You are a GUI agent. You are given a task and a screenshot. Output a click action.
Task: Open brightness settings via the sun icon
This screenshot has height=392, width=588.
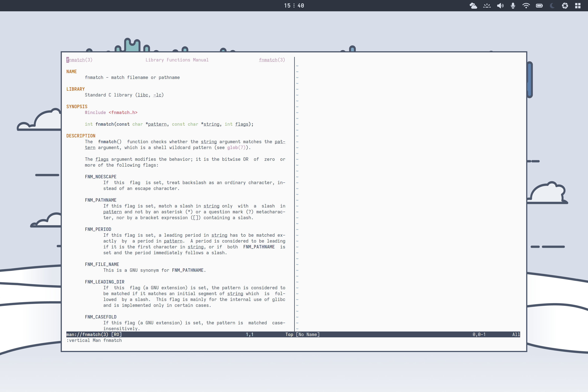pyautogui.click(x=487, y=5)
